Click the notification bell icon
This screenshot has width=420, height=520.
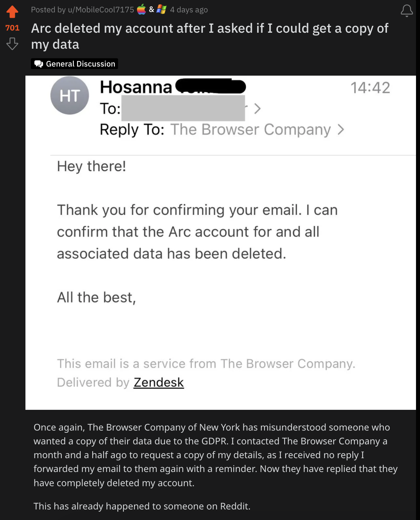407,11
